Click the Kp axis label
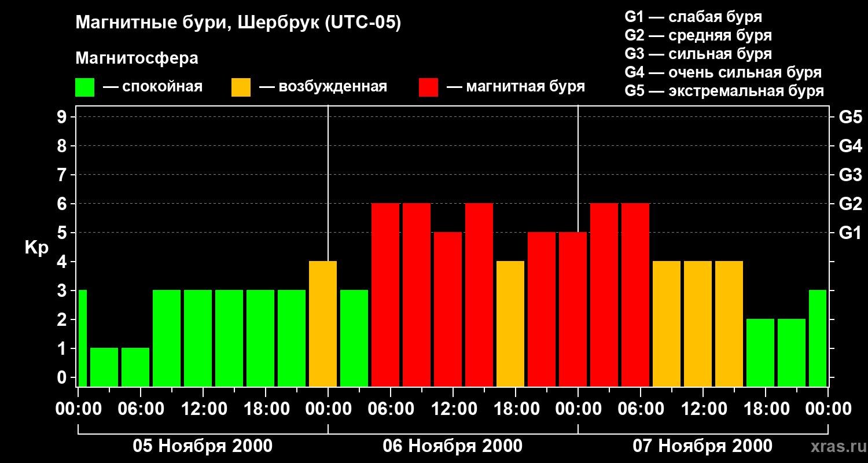The image size is (868, 463). (36, 247)
